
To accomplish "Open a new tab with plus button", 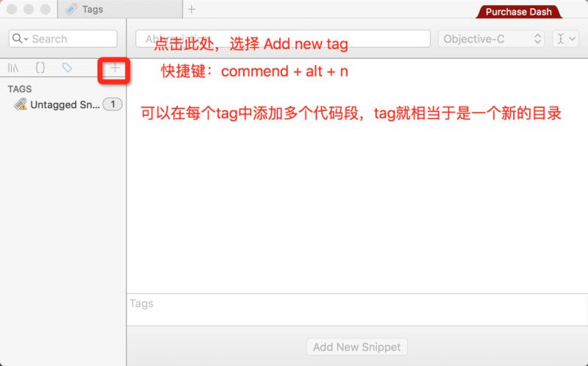I will click(x=192, y=10).
